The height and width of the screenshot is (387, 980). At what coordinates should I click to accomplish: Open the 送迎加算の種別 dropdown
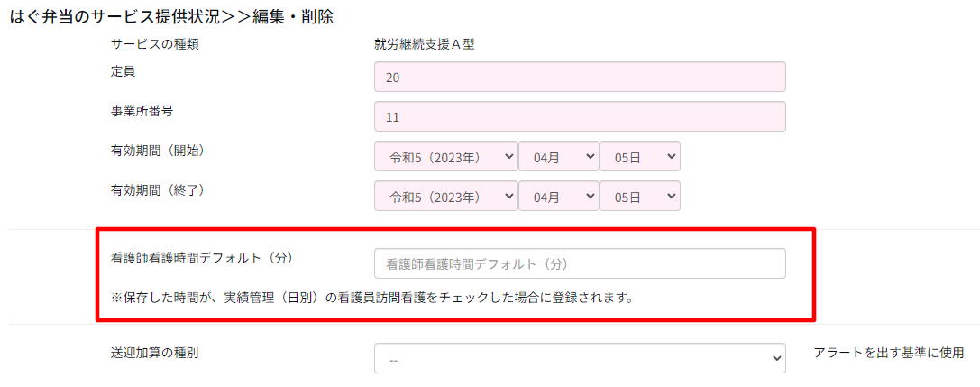pos(579,359)
